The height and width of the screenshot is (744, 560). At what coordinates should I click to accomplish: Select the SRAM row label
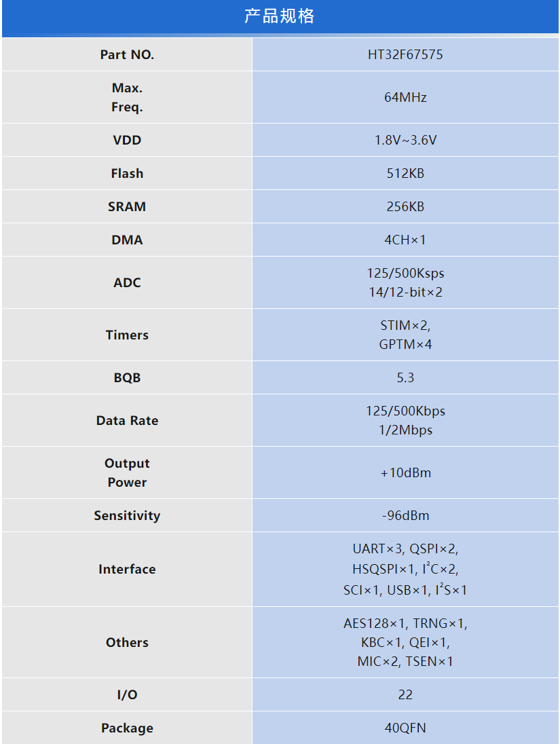(127, 207)
